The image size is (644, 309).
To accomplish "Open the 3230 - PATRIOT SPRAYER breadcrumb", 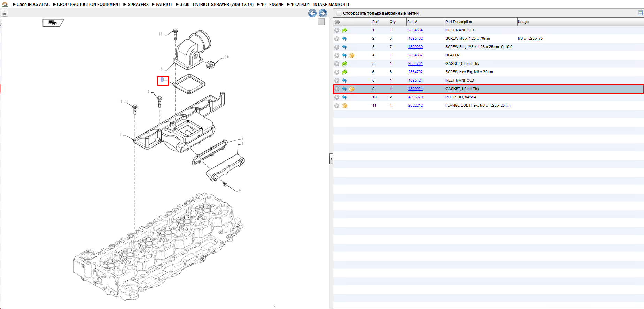I will [x=217, y=5].
